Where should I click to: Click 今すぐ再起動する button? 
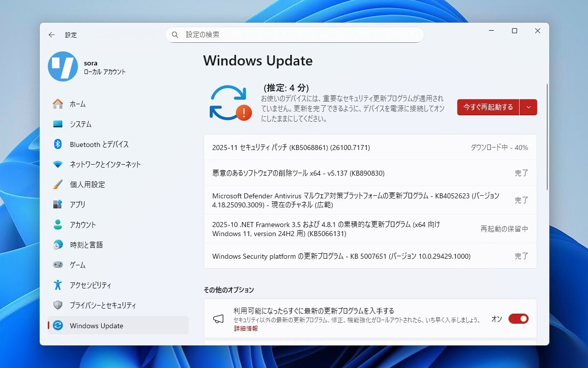[488, 107]
